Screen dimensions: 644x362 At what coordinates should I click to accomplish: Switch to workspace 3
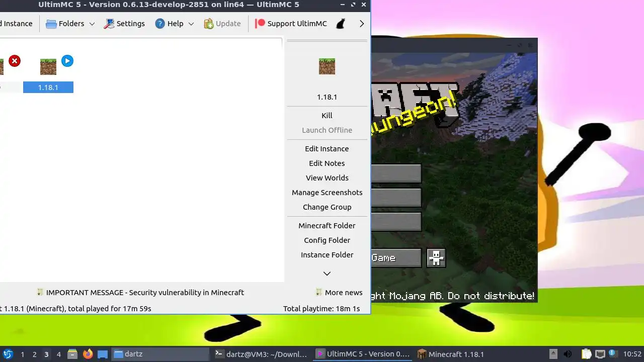pyautogui.click(x=46, y=354)
